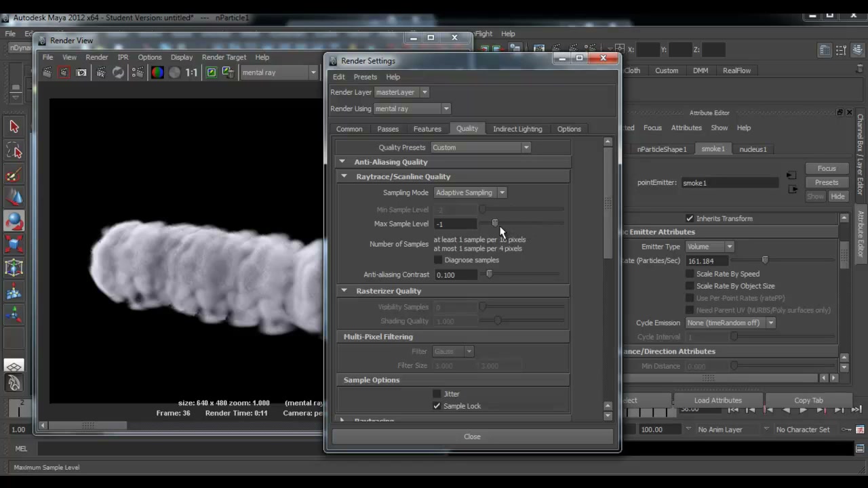868x488 pixels.
Task: Open the renderer dropdown in Render View toolbar
Action: [280, 73]
